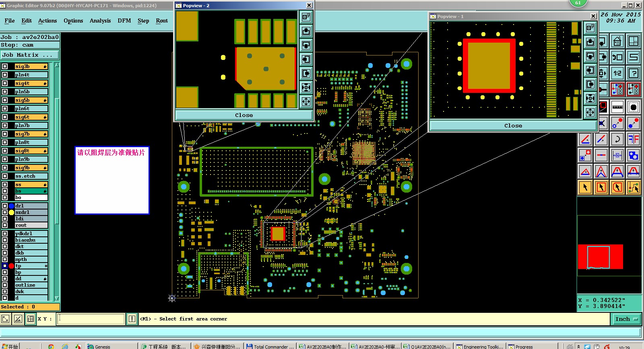Open the Inch units dropdown
Image resolution: width=644 pixels, height=349 pixels.
(x=626, y=319)
